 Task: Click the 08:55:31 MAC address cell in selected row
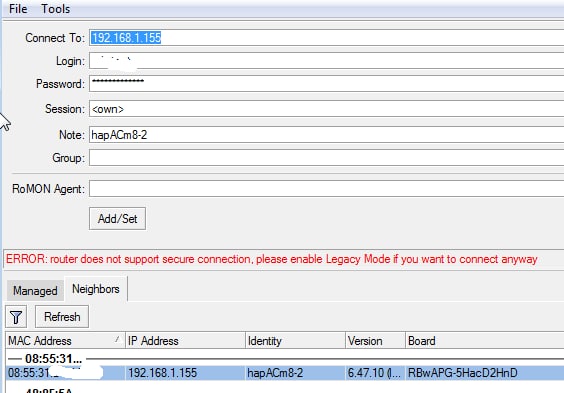point(65,373)
